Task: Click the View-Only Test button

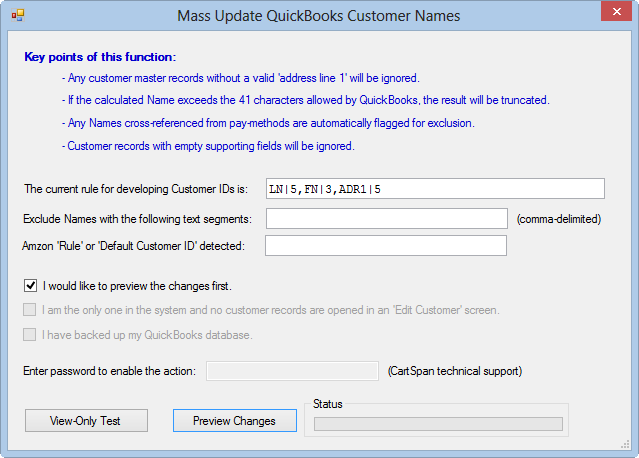Action: pyautogui.click(x=86, y=421)
